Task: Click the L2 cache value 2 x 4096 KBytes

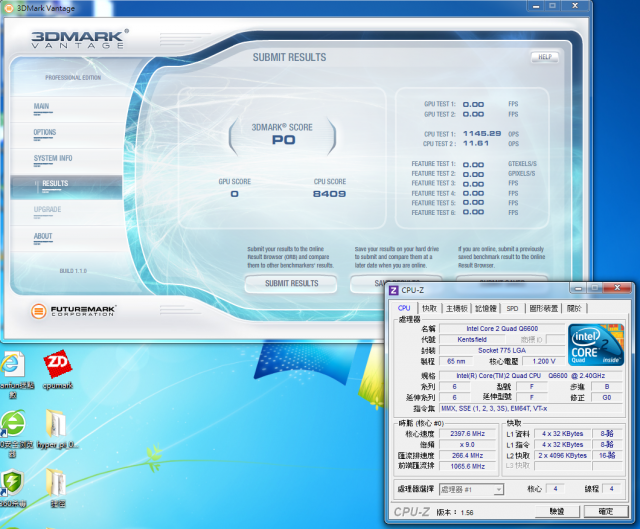Action: (562, 456)
